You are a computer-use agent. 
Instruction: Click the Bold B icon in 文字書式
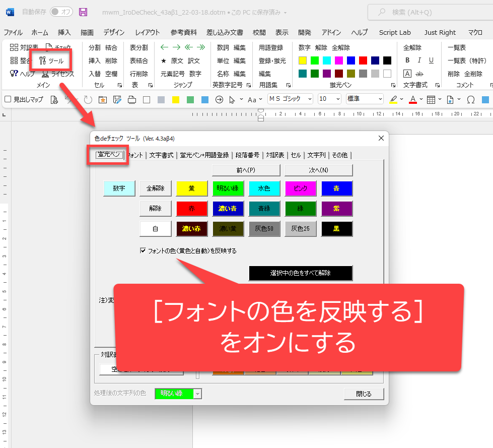pos(407,60)
